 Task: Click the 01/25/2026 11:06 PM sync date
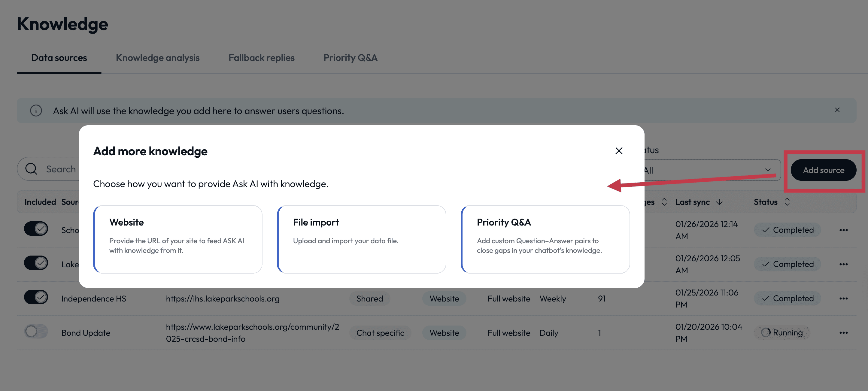[x=707, y=299]
